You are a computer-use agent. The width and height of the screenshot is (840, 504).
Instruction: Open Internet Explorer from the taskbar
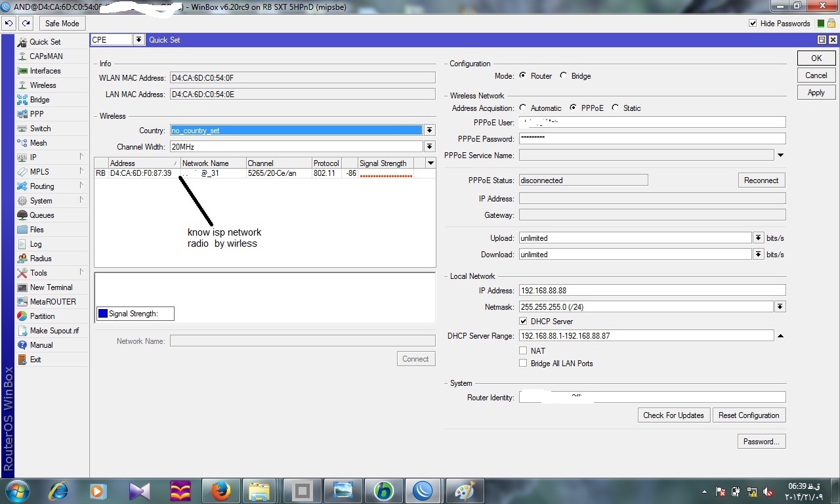point(59,490)
